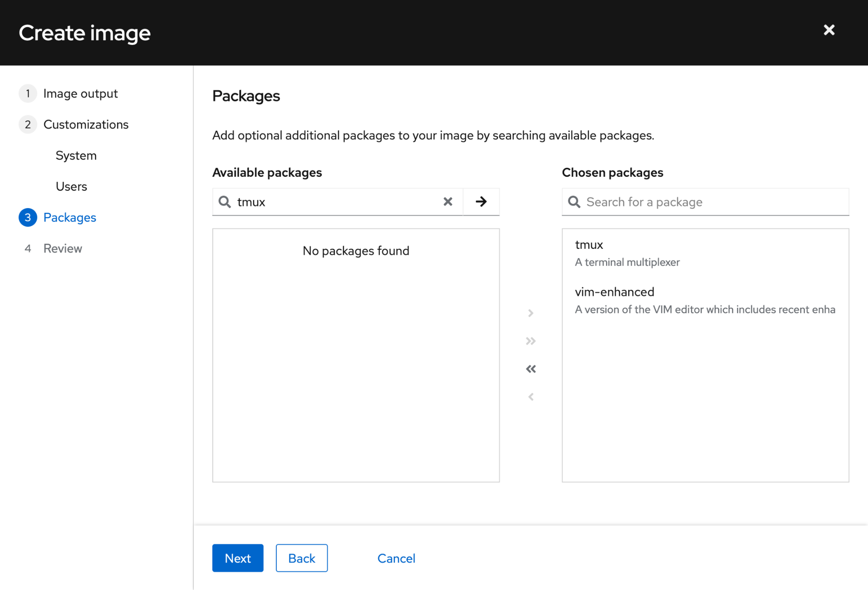This screenshot has width=868, height=590.
Task: Open the Users customization section
Action: point(71,186)
